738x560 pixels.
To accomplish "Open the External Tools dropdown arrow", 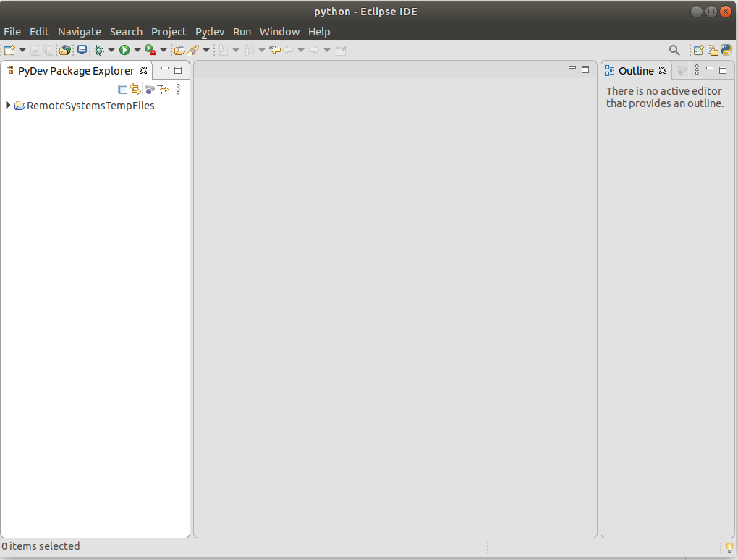I will point(164,50).
